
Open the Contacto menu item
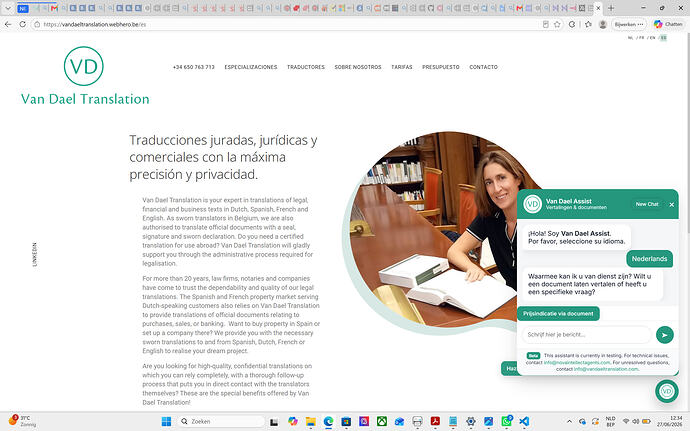[x=484, y=67]
